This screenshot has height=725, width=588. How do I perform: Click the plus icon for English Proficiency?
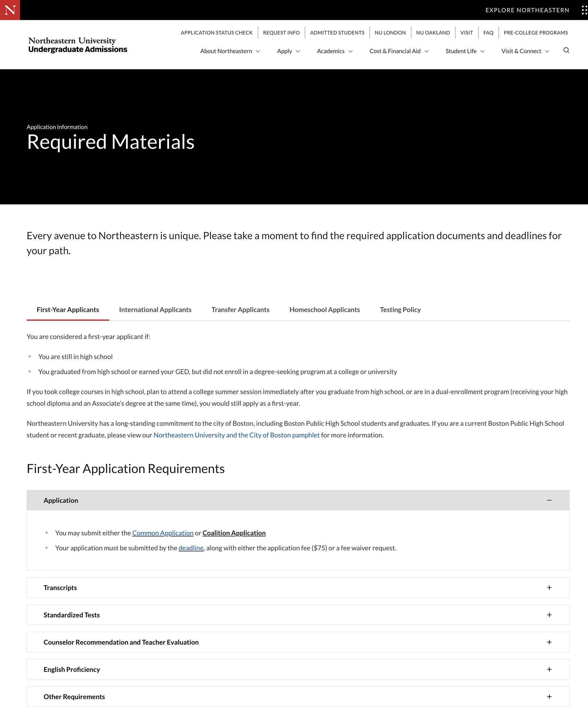coord(549,669)
